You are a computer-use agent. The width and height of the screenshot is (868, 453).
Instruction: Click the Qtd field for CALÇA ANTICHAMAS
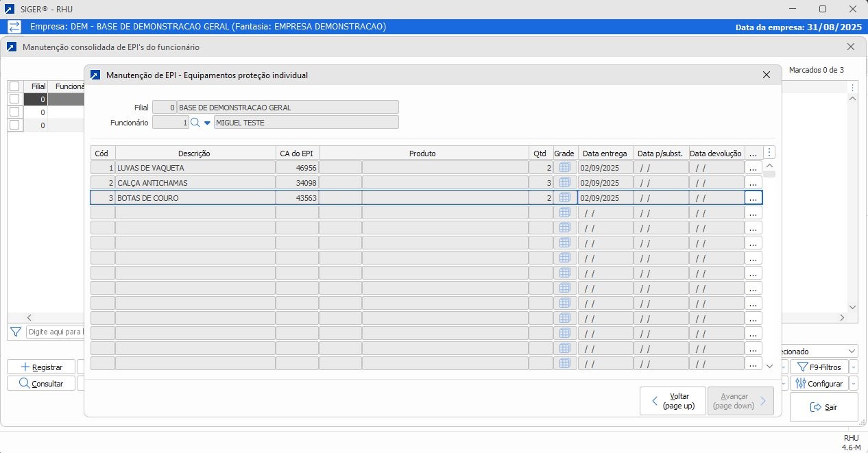coord(540,183)
